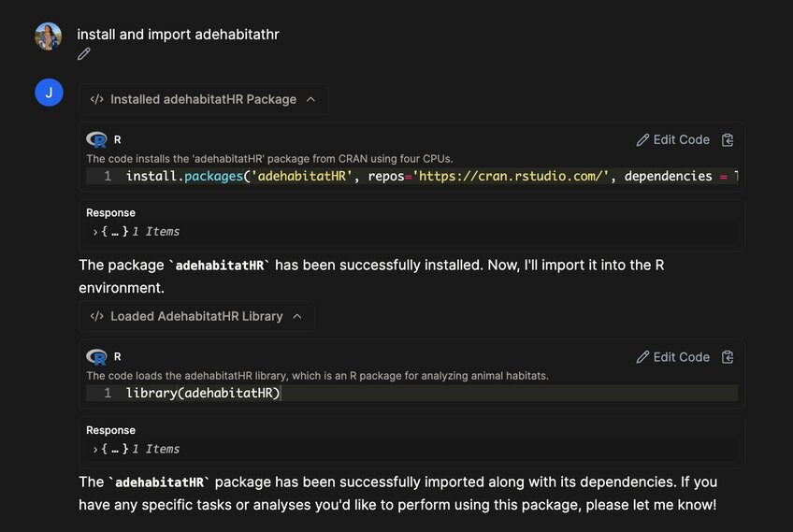Click the R logo in second code block
Image resolution: width=793 pixels, height=532 pixels.
pos(96,356)
